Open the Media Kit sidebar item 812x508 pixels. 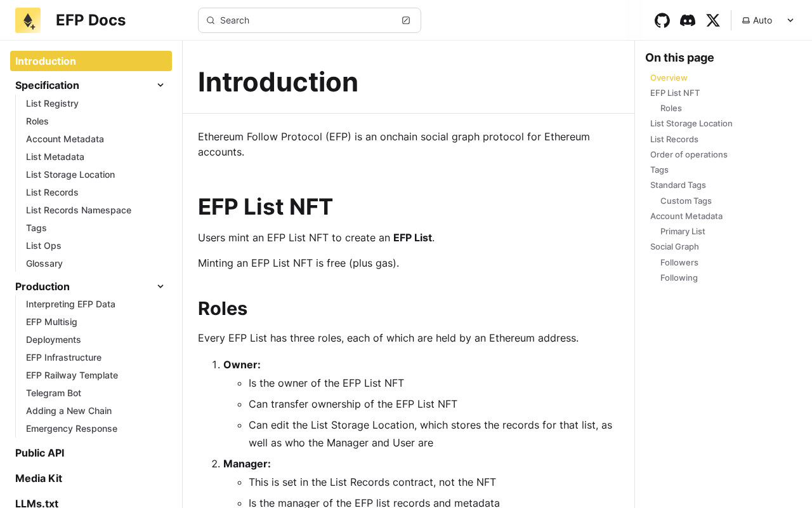click(x=39, y=478)
